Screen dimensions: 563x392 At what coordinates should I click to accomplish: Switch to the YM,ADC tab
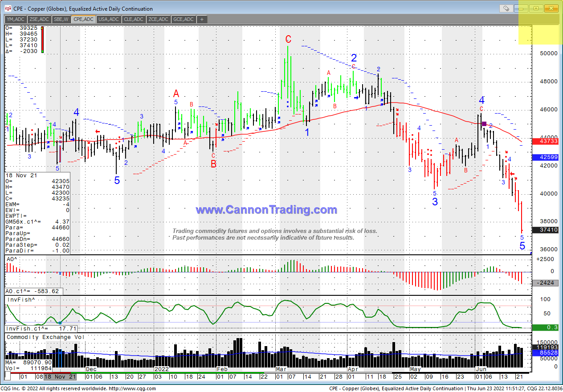click(15, 19)
